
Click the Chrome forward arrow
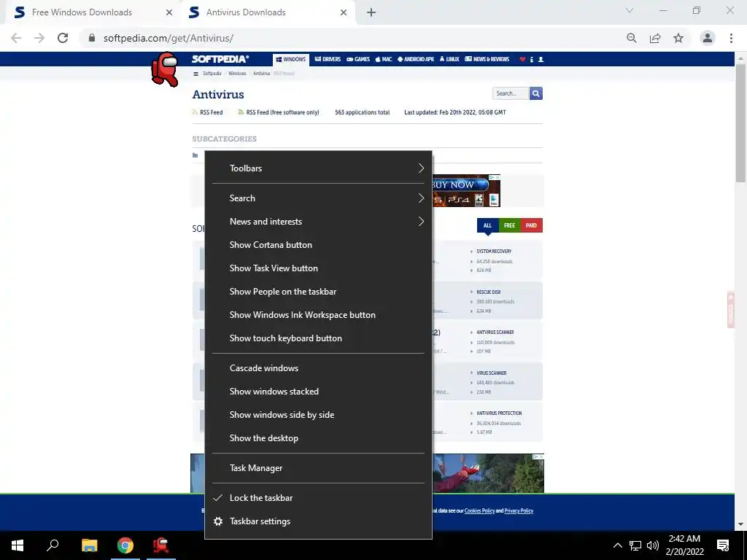(39, 38)
